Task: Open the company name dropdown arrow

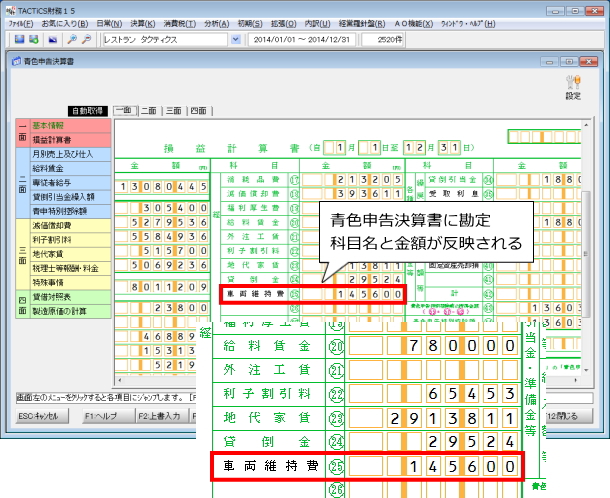Action: coord(235,39)
